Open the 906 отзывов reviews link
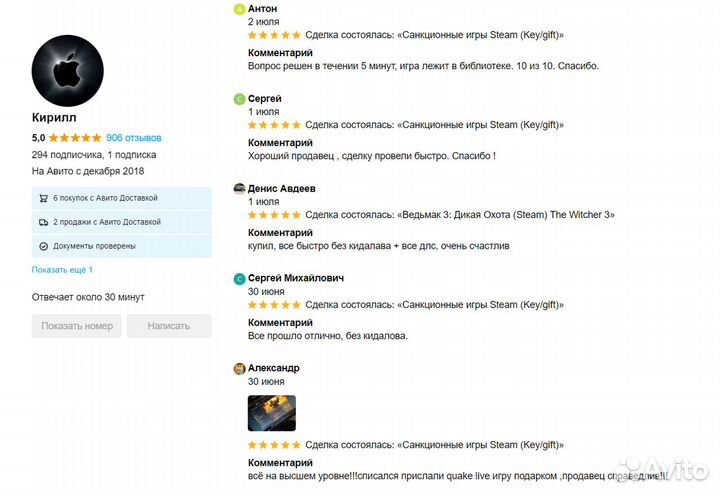The height and width of the screenshot is (495, 720). [x=133, y=138]
